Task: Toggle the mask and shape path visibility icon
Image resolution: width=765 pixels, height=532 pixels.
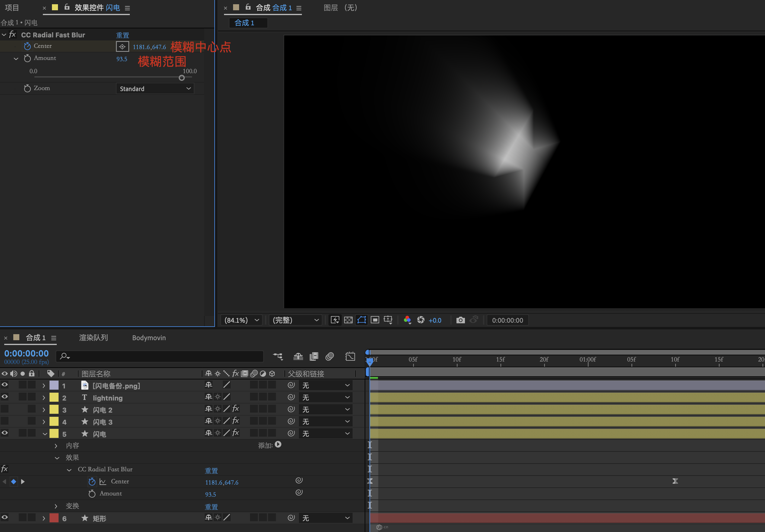Action: pos(361,320)
